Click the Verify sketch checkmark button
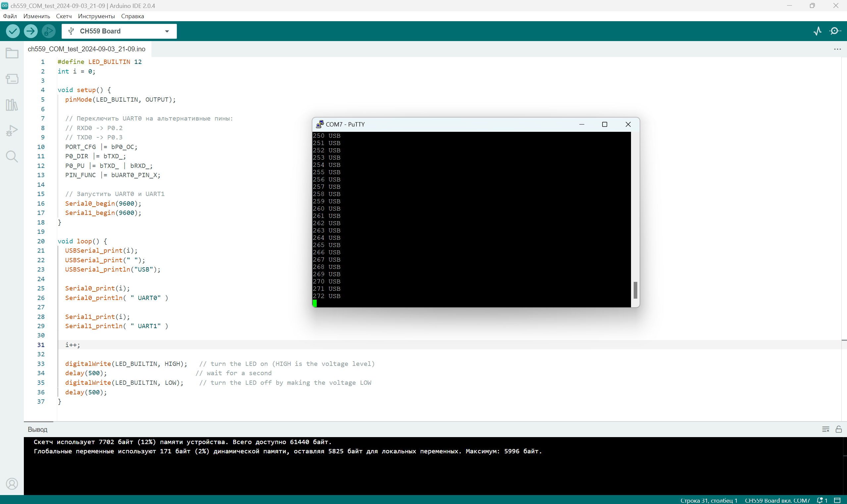Image resolution: width=847 pixels, height=504 pixels. (13, 31)
